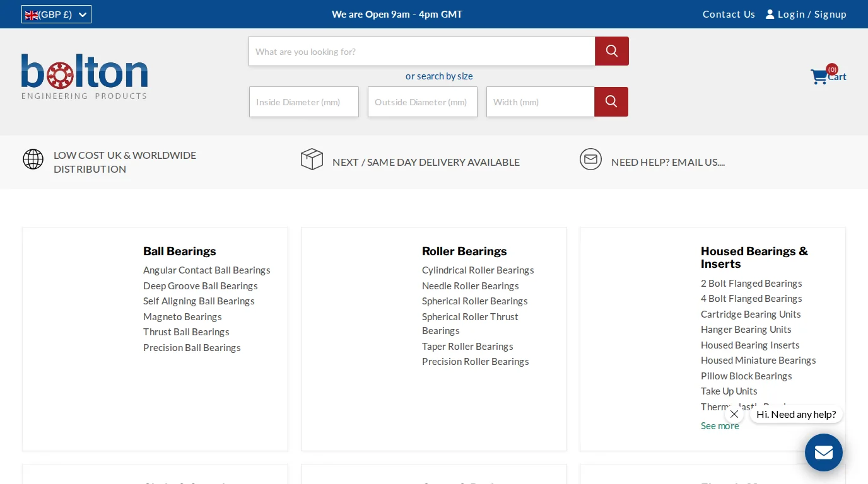The height and width of the screenshot is (484, 868).
Task: Open the Contact Us page
Action: pyautogui.click(x=729, y=14)
